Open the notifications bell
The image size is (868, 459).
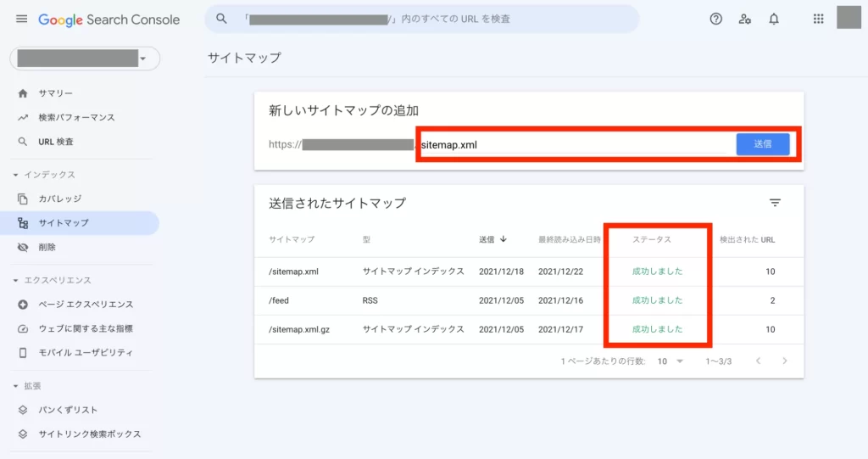pyautogui.click(x=774, y=19)
